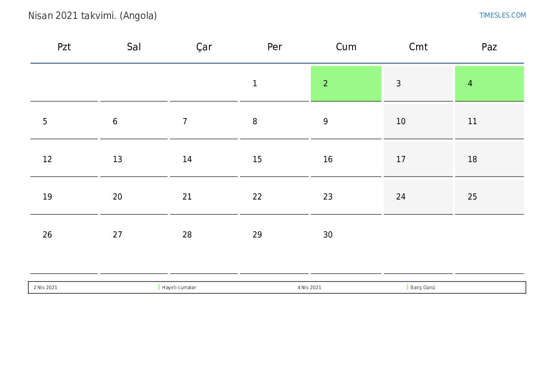Select Sunday the 25th cell

[x=489, y=197]
